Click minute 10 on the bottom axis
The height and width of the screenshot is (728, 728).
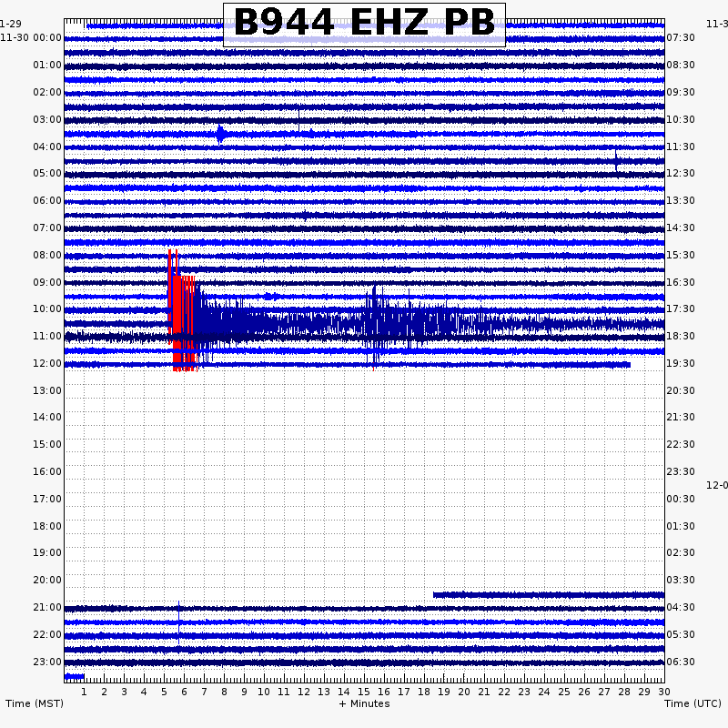tap(264, 692)
